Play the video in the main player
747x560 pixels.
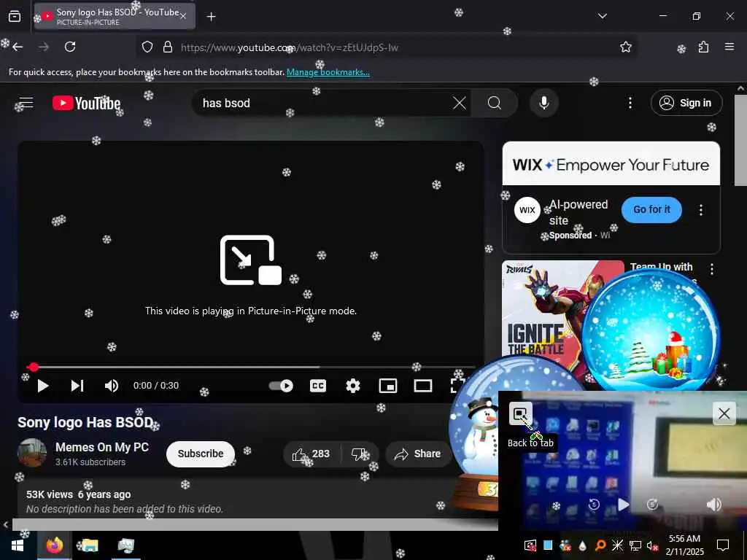coord(43,386)
